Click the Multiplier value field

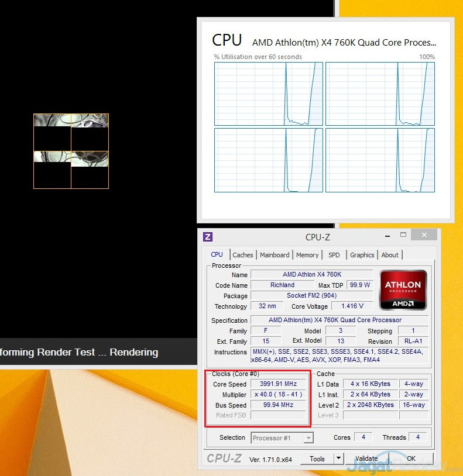279,395
